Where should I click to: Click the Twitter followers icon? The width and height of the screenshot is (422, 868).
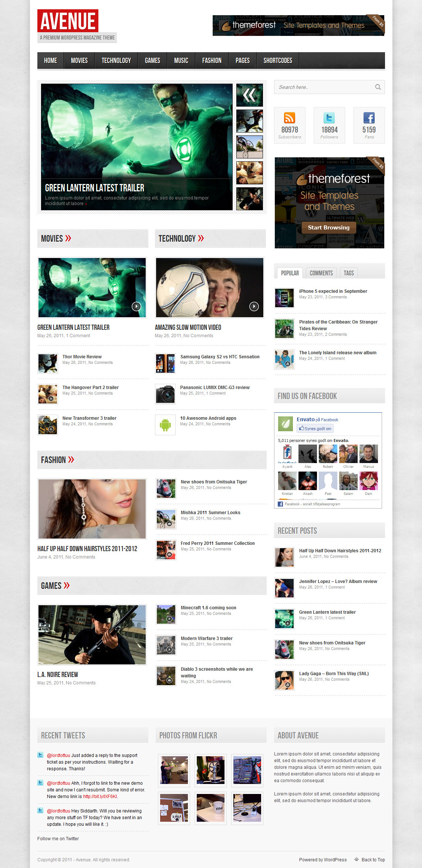[329, 118]
